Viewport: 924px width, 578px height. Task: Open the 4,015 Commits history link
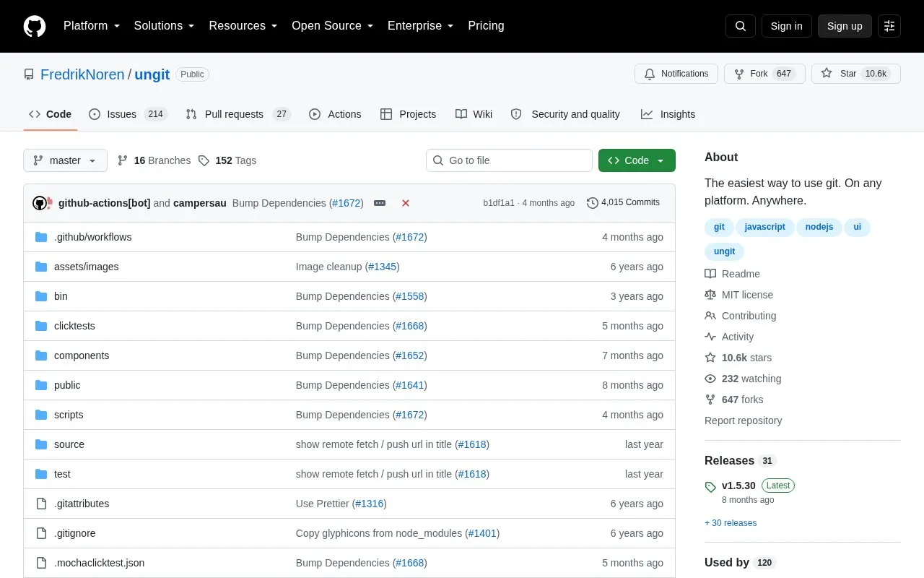[x=624, y=203]
